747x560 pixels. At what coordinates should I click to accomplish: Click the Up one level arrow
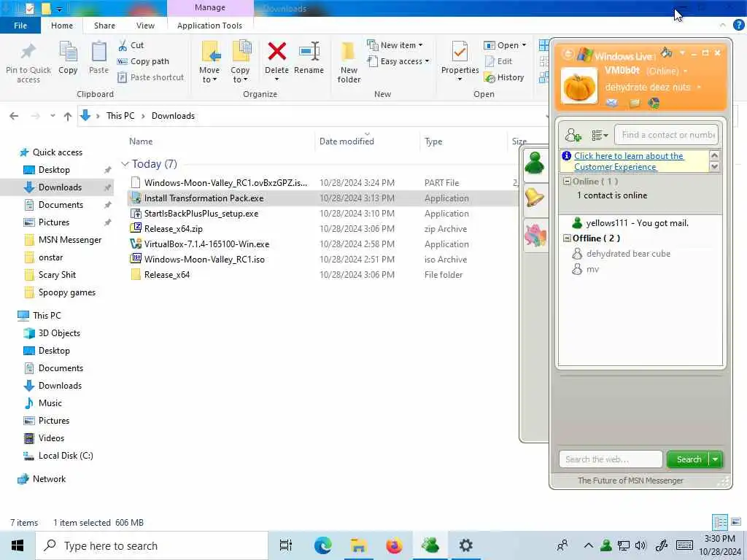(x=68, y=116)
